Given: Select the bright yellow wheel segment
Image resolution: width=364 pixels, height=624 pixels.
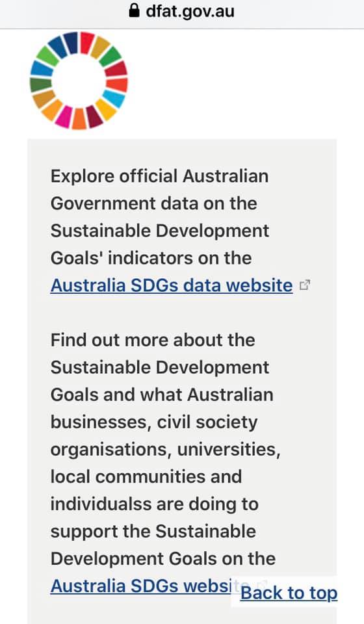Looking at the screenshot, I should pyautogui.click(x=105, y=109).
